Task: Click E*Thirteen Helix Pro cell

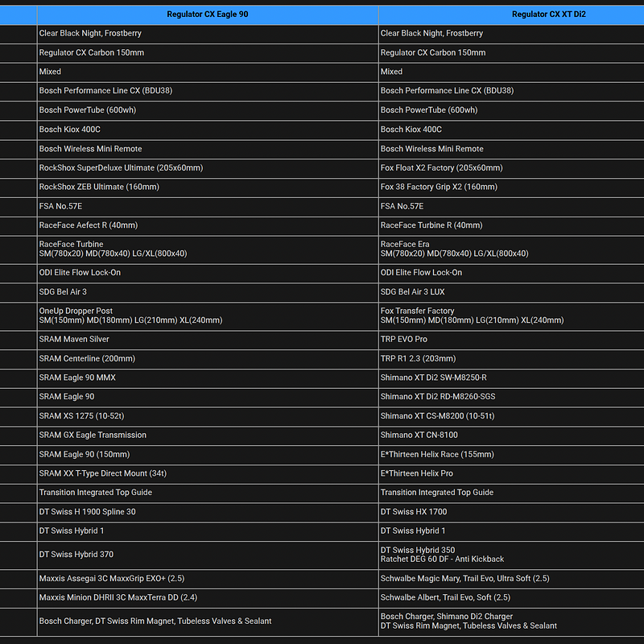Action: 511,473
